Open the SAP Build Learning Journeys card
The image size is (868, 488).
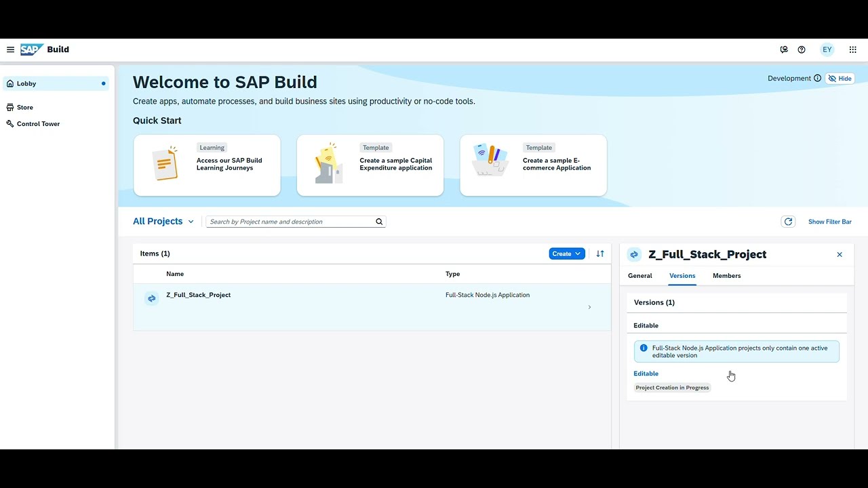pyautogui.click(x=207, y=165)
